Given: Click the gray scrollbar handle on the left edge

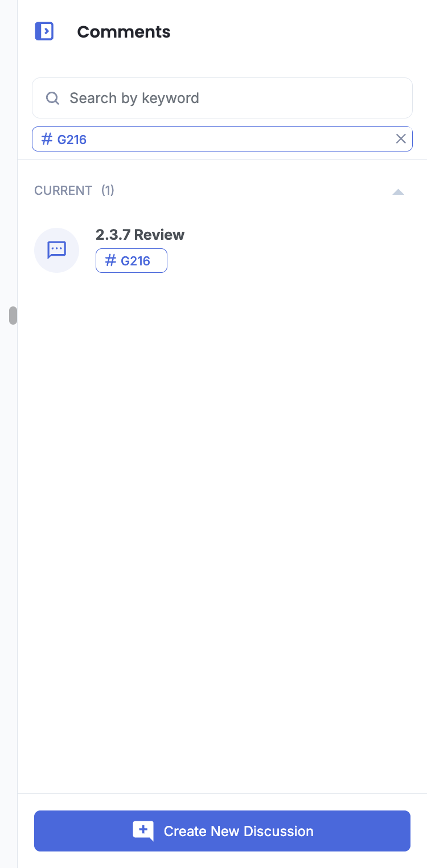Looking at the screenshot, I should (13, 316).
